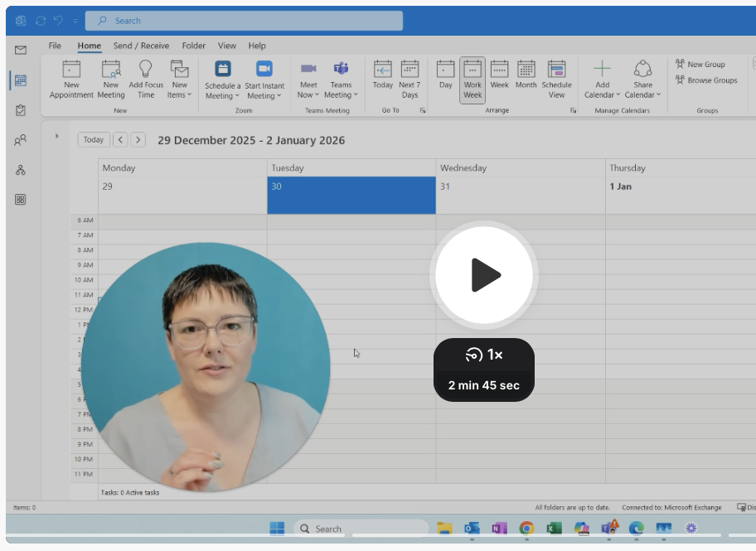Open the Teams Meeting dropdown
This screenshot has width=756, height=551.
click(x=341, y=89)
